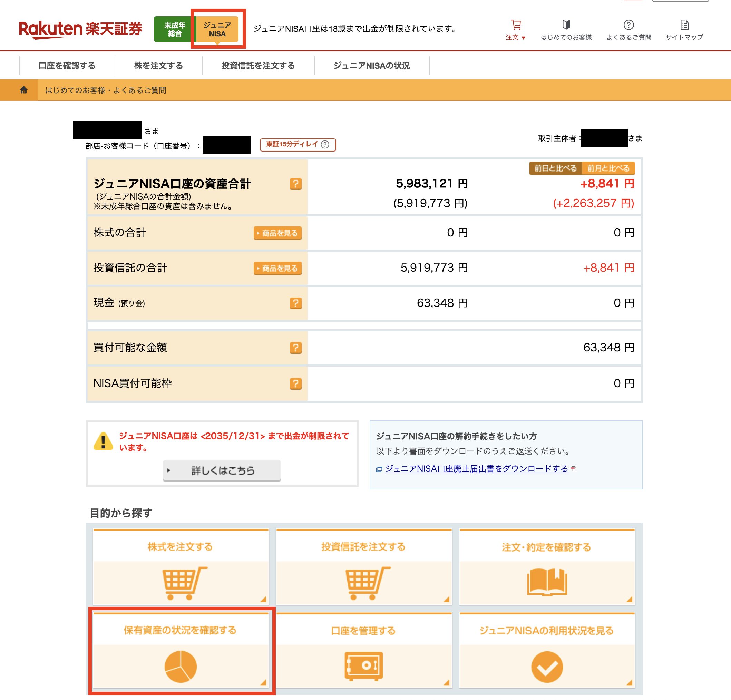The height and width of the screenshot is (700, 731).
Task: Click the help icon beside NISA買付可能枠
Action: [x=295, y=383]
